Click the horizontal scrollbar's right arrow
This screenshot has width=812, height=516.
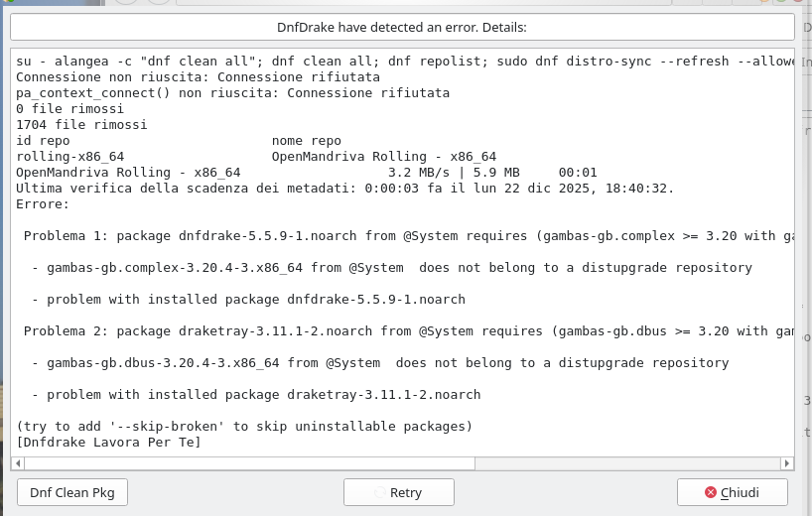tap(787, 462)
